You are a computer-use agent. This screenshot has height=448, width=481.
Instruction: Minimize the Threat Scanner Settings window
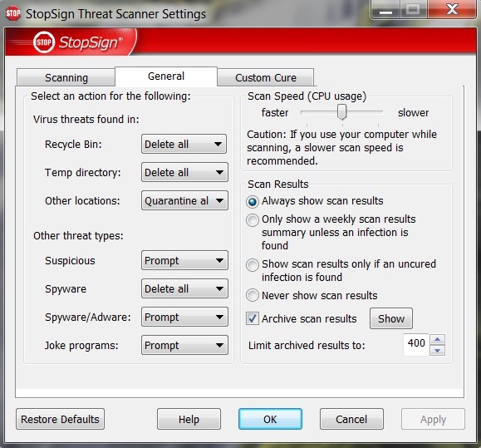[385, 9]
